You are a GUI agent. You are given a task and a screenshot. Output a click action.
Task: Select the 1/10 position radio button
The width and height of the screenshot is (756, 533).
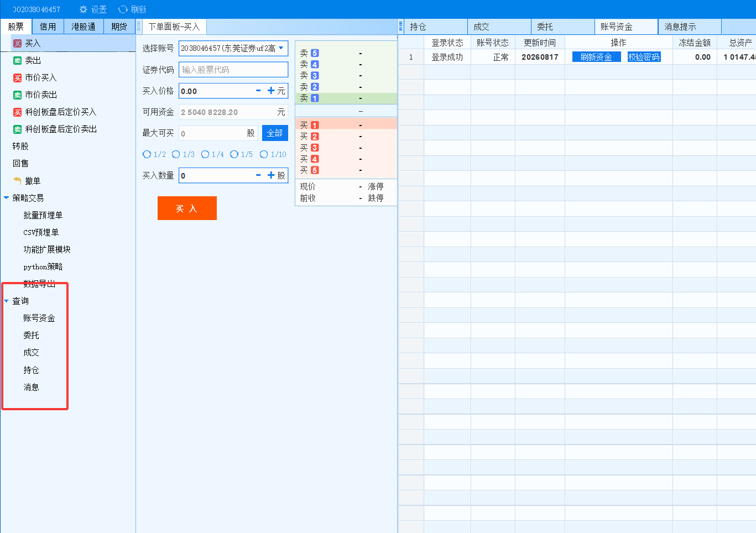(x=264, y=154)
